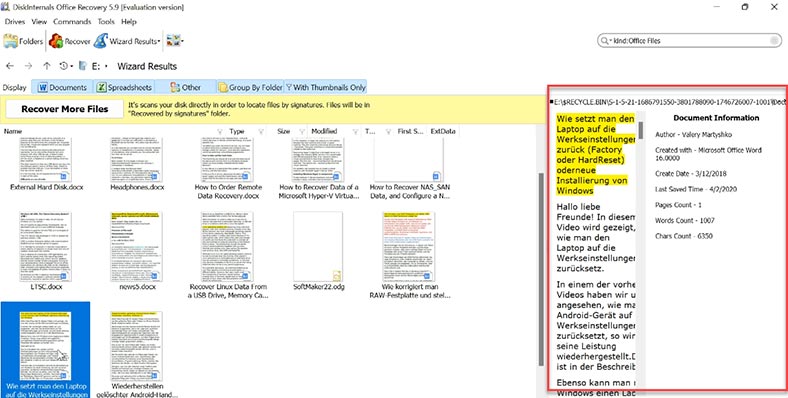Open the Folders panel from toolbar
The image size is (788, 398).
(x=23, y=41)
